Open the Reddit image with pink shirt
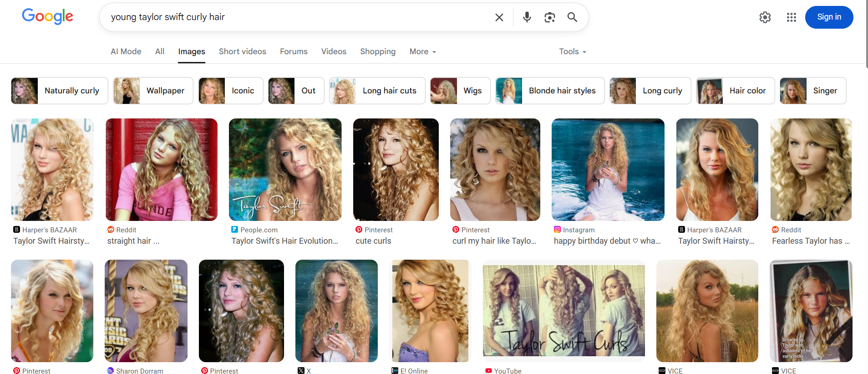This screenshot has width=868, height=374. coord(162,169)
